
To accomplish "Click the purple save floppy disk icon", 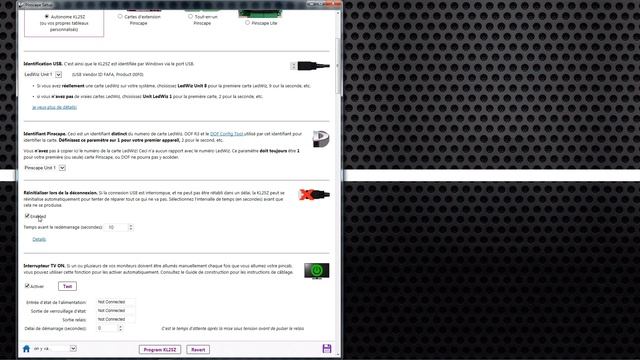I will click(x=327, y=348).
